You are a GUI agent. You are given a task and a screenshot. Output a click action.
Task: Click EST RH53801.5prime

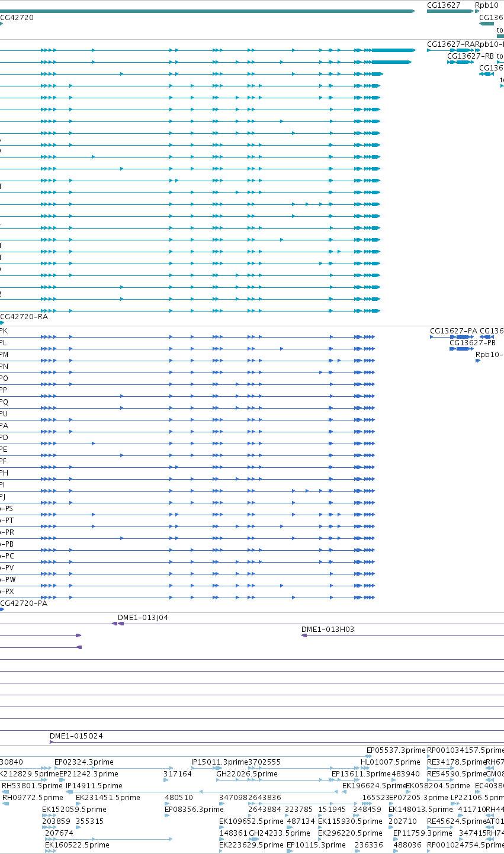coord(33,786)
